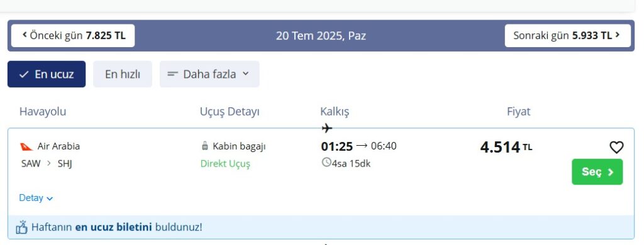
Task: Click the airplane icon under Kalkış
Action: [327, 128]
